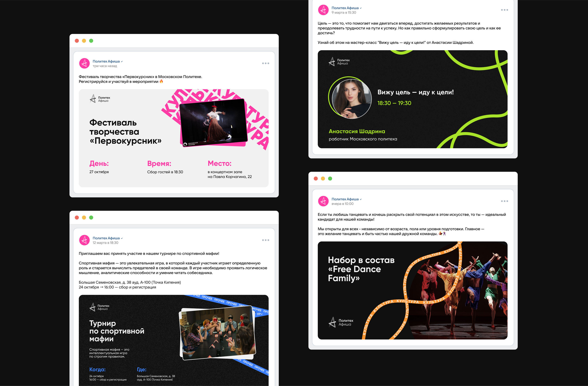Image resolution: width=588 pixels, height=386 pixels.
Task: Click pink avatar on the mafia tournament post
Action: click(x=84, y=240)
